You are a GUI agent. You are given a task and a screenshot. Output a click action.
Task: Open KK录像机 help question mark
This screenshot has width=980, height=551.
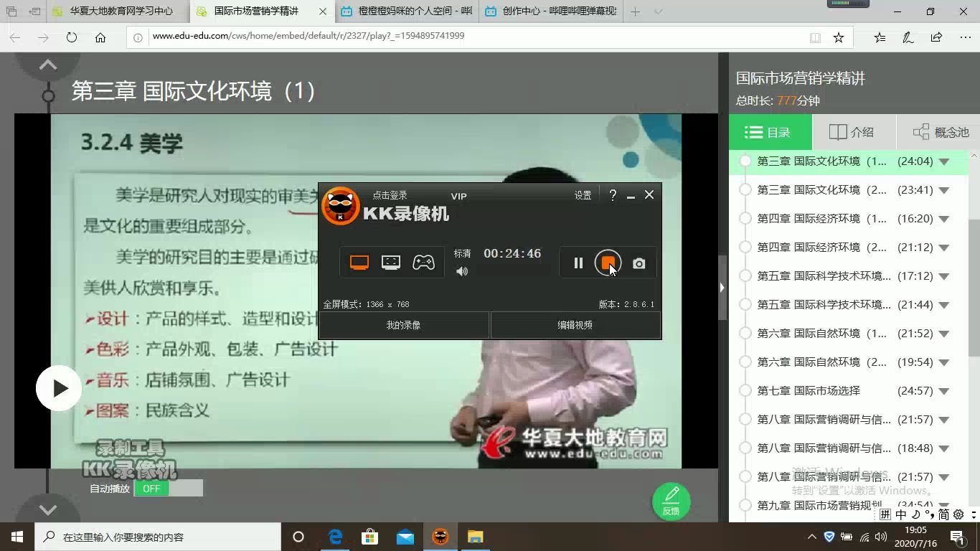(x=613, y=195)
